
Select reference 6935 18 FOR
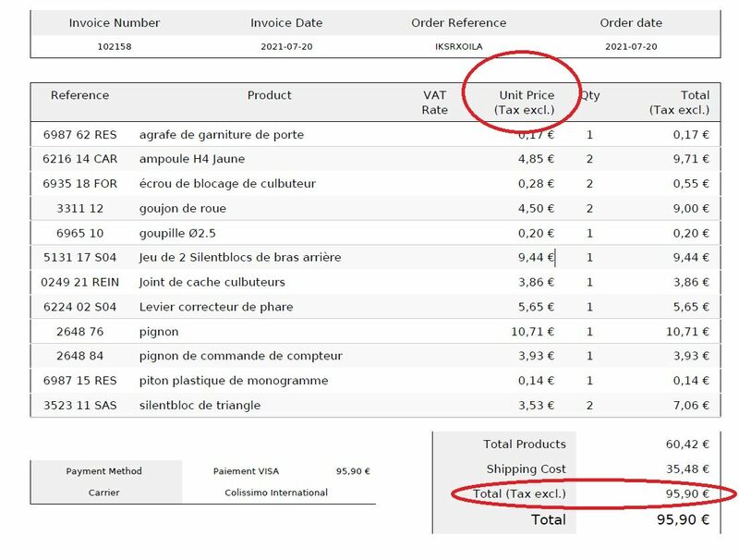pos(79,184)
